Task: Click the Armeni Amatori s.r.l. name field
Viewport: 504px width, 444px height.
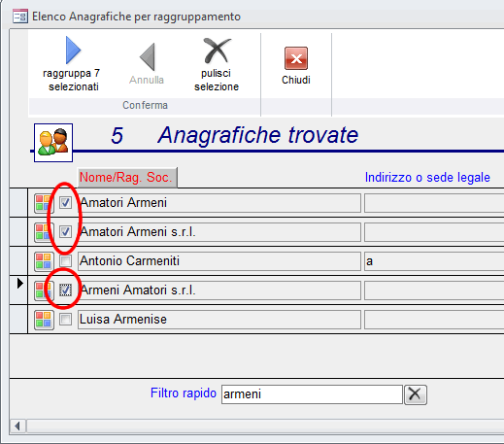Action: (x=219, y=290)
